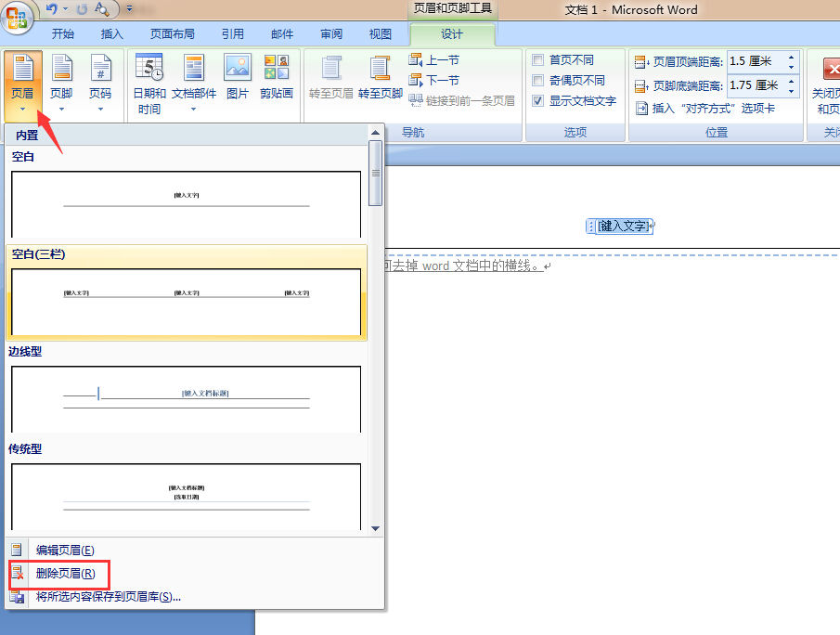Choose Edit Header (编辑页眉) option
This screenshot has height=635, width=840.
(65, 551)
